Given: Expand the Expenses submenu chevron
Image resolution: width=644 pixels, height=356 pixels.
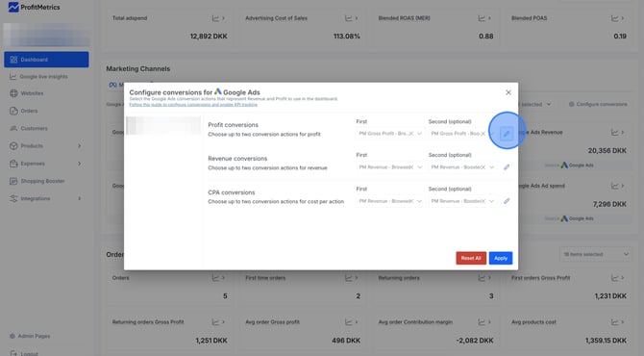Looking at the screenshot, I should [x=79, y=164].
